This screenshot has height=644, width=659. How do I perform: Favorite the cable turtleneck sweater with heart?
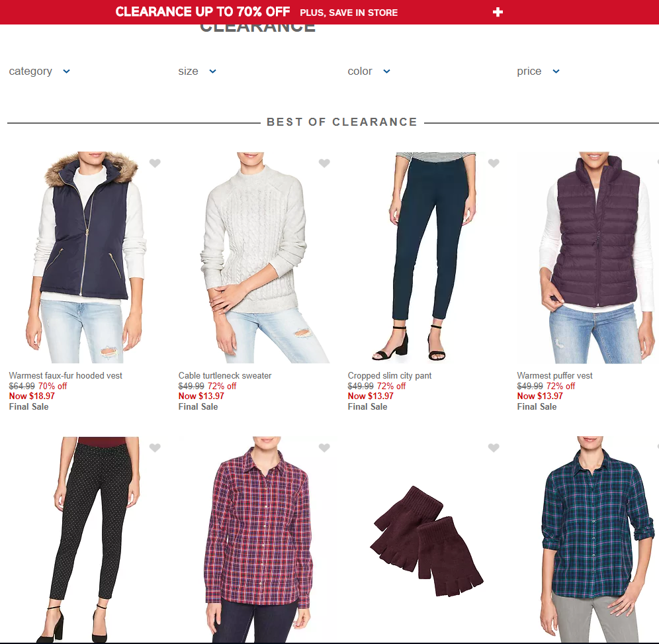click(x=324, y=163)
